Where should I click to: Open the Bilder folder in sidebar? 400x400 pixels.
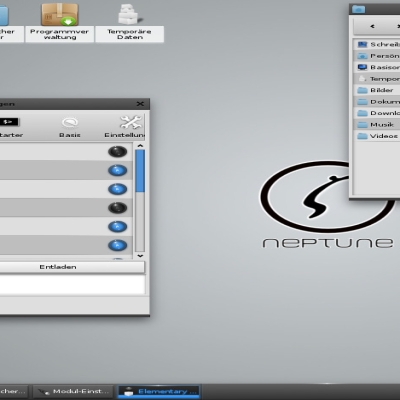pos(377,90)
